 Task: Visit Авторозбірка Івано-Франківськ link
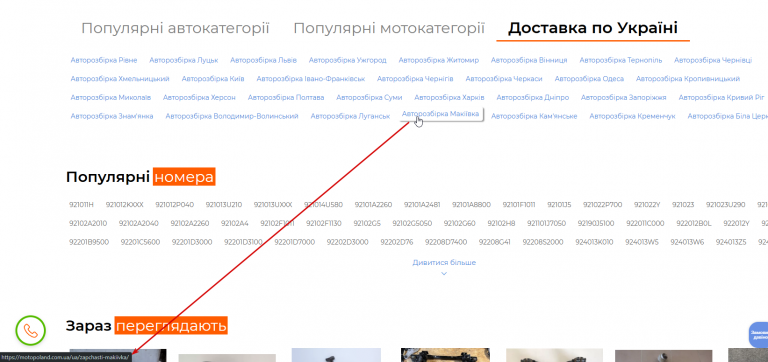click(x=311, y=79)
